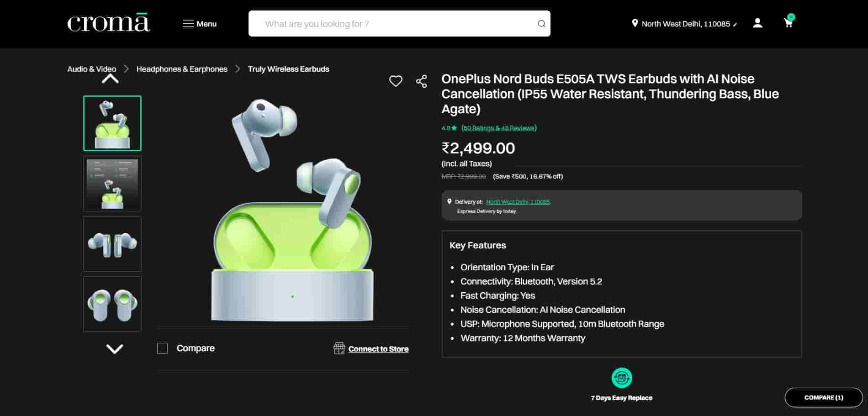The width and height of the screenshot is (868, 416).
Task: Tick the Compare checkbox
Action: [x=162, y=348]
